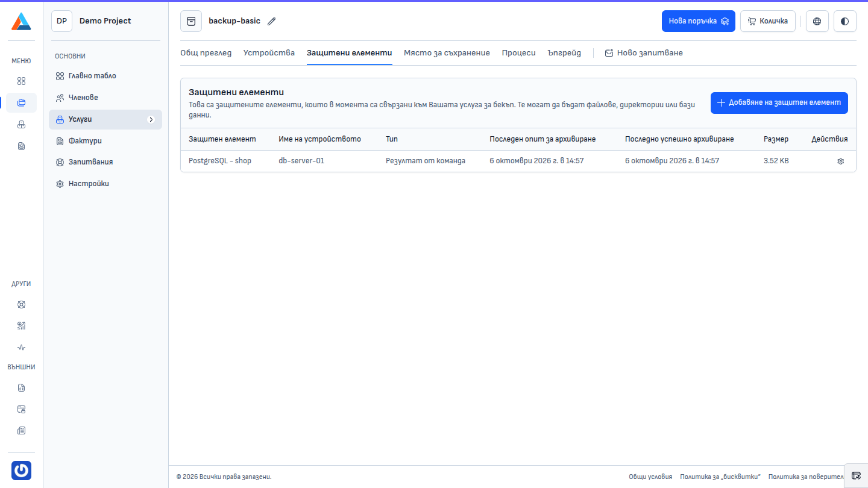Open the locked window icon under ВЪНШНИ
This screenshot has width=868, height=488.
point(21,409)
